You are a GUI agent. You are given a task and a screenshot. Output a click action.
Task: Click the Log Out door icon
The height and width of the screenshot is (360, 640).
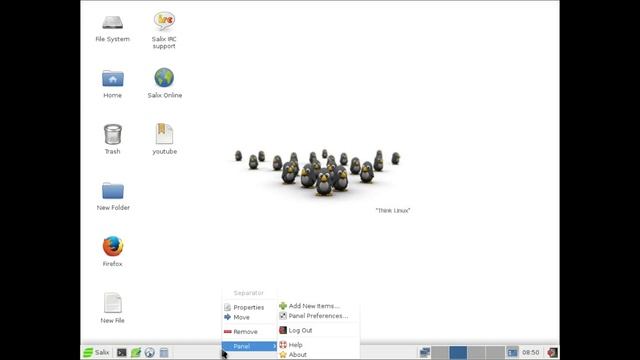point(283,330)
